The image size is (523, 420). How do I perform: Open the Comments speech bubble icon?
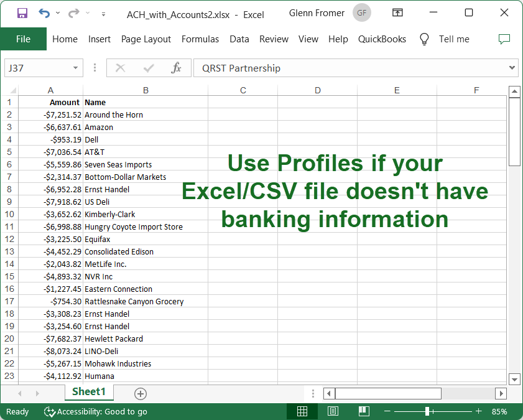(504, 39)
